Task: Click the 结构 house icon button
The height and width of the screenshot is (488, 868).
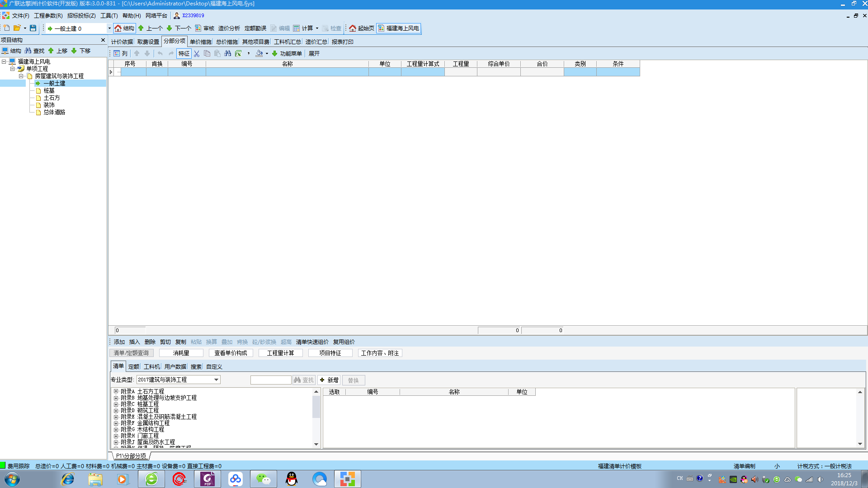Action: 124,28
